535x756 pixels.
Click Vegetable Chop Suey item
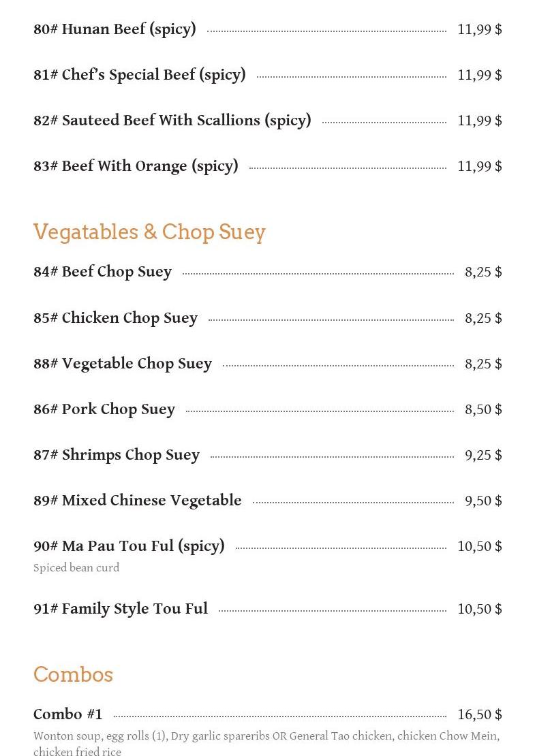coord(123,364)
